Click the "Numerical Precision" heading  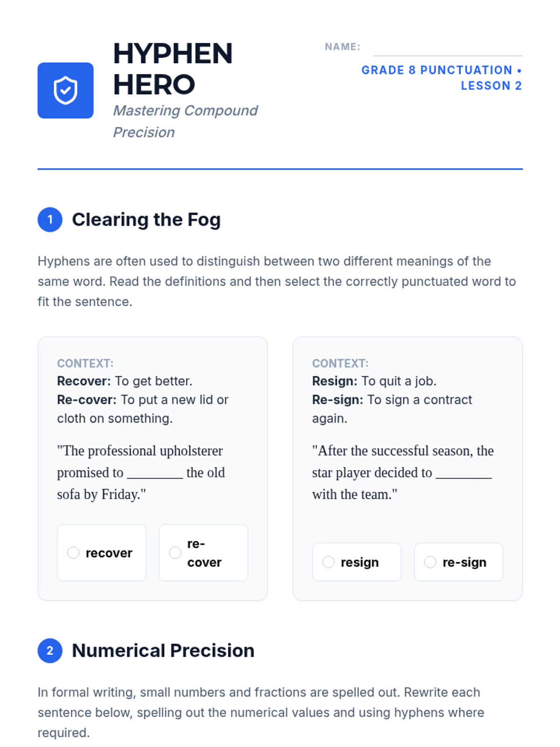coord(163,651)
